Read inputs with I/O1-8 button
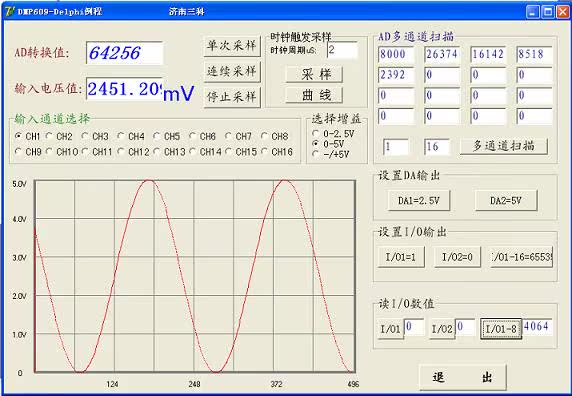The width and height of the screenshot is (572, 396). pyautogui.click(x=501, y=329)
